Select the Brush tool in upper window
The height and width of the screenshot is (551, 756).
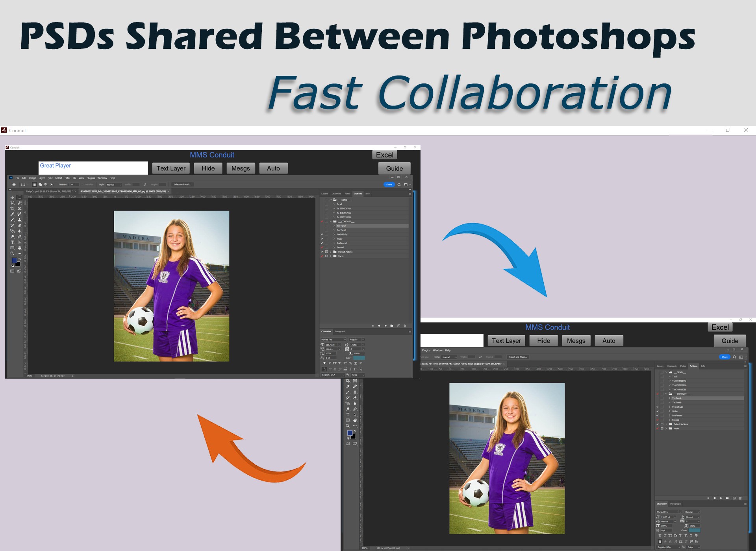click(x=12, y=220)
